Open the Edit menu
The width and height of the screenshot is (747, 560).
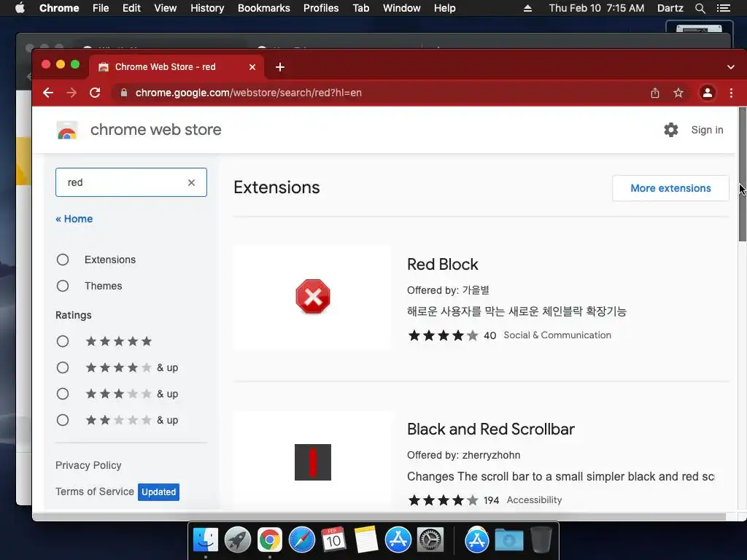(x=131, y=8)
